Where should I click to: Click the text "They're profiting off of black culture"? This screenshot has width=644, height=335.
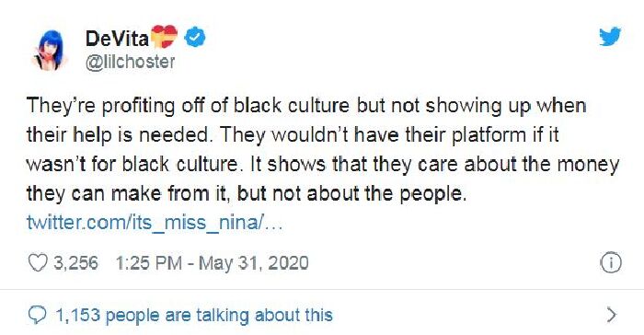188,106
